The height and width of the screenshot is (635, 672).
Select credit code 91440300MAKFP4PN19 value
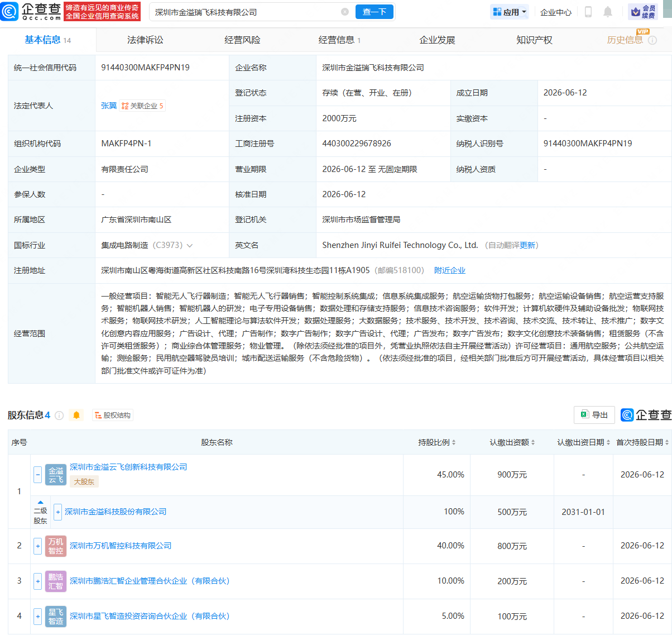[145, 68]
